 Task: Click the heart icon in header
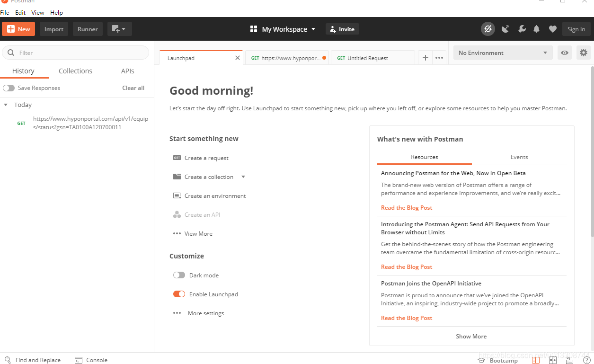pyautogui.click(x=552, y=29)
